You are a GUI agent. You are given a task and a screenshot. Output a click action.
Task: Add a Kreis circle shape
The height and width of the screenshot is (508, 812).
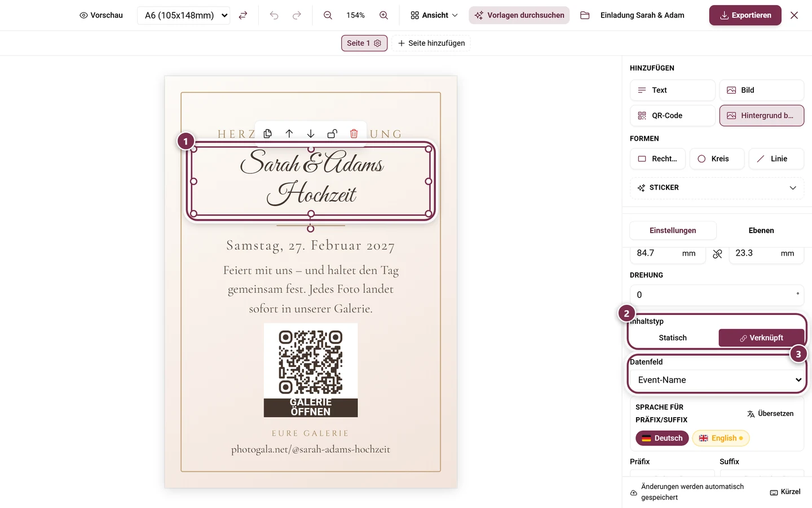click(x=717, y=159)
